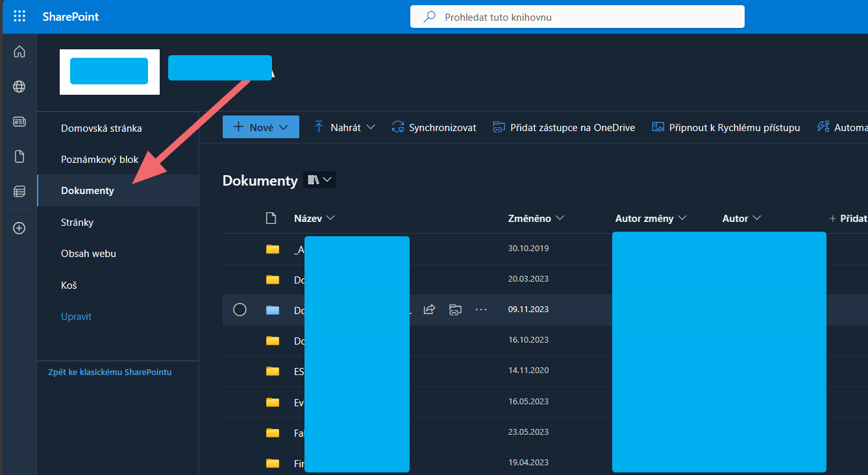Open the folder icon dated 30.10.2019
This screenshot has height=475, width=868.
(x=273, y=249)
